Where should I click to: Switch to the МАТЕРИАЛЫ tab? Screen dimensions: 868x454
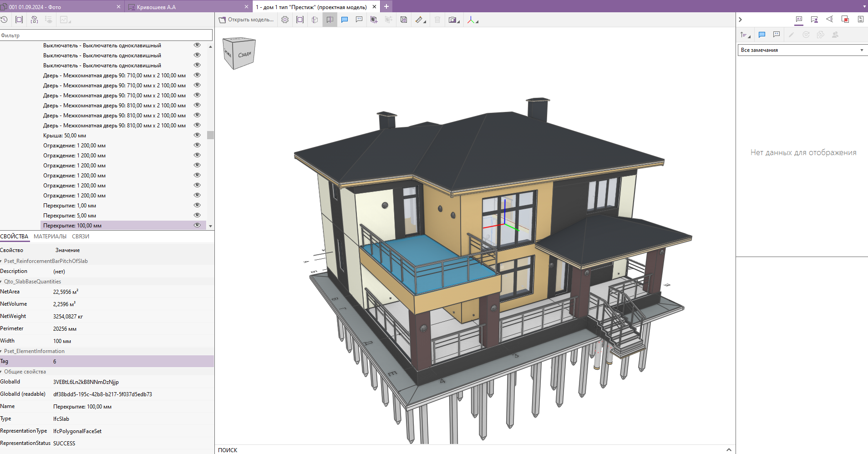coord(50,237)
